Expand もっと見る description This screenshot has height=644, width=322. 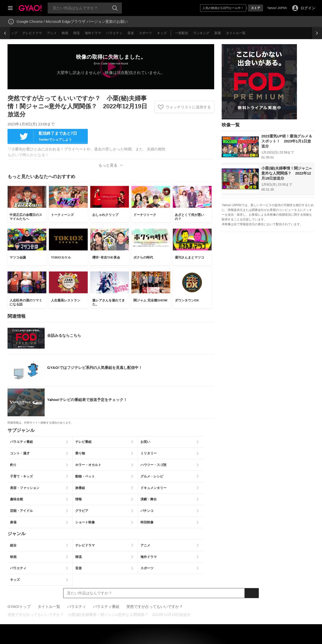coord(111,165)
